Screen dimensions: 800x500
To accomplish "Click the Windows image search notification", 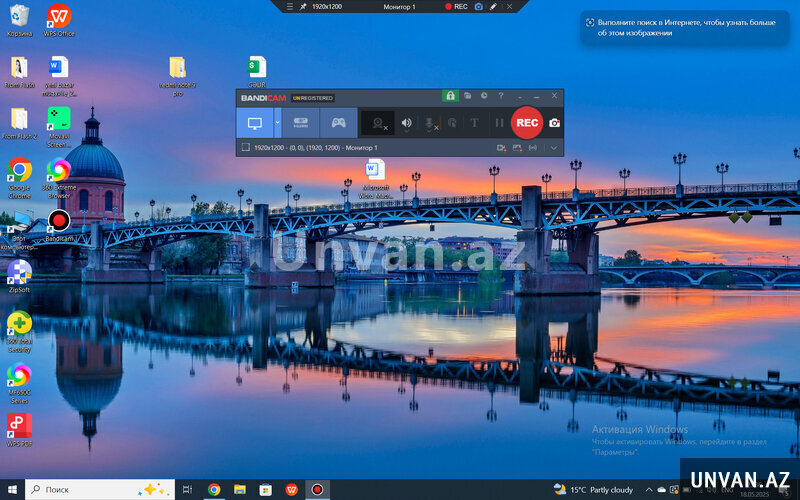I will tap(685, 28).
